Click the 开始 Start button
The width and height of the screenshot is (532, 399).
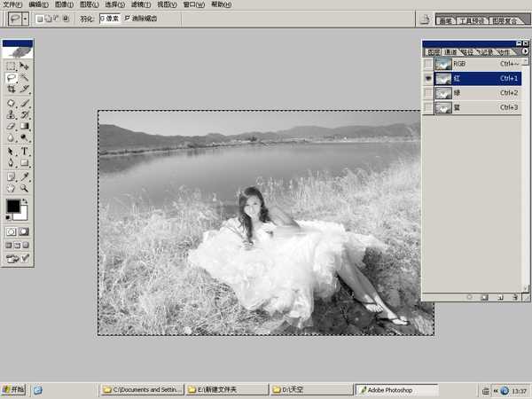(13, 389)
